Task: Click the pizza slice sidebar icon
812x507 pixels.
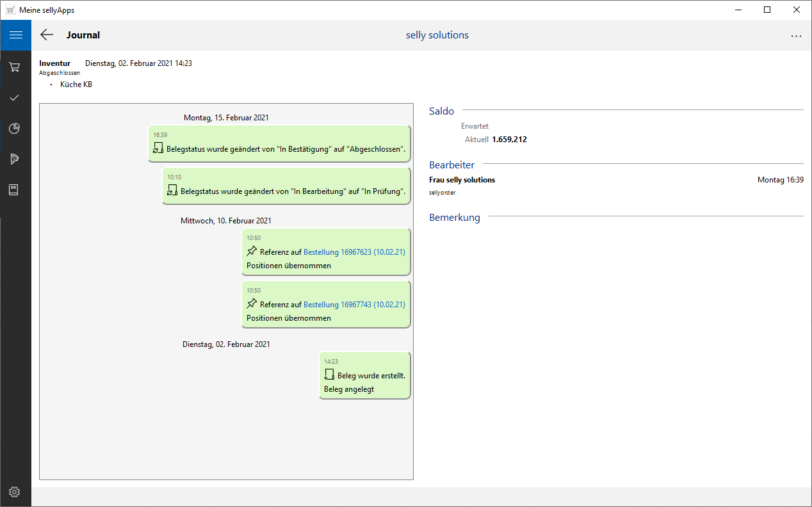Action: (x=15, y=159)
